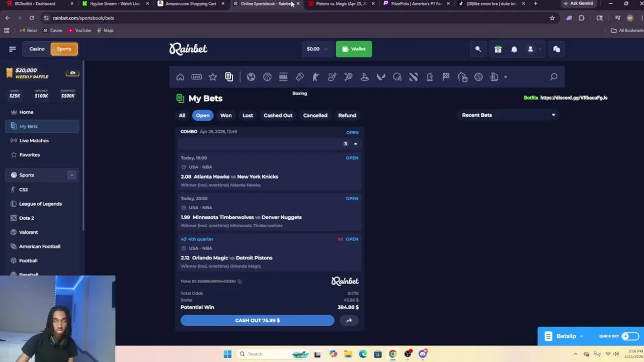Image resolution: width=644 pixels, height=362 pixels.
Task: Open Favorites in sidebar
Action: (42, 154)
